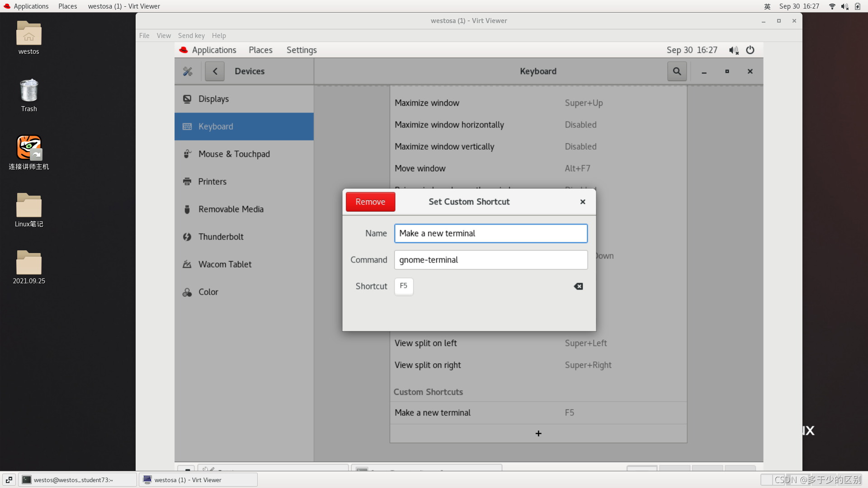Click the settings tools icon in header
This screenshot has width=868, height=488.
[x=188, y=71]
